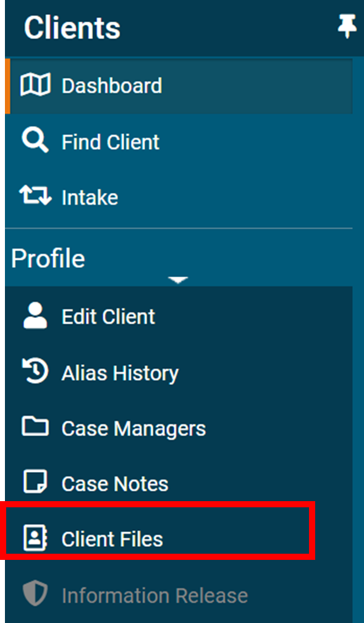This screenshot has width=364, height=623.
Task: Open the Case Managers menu entry
Action: coord(133,428)
